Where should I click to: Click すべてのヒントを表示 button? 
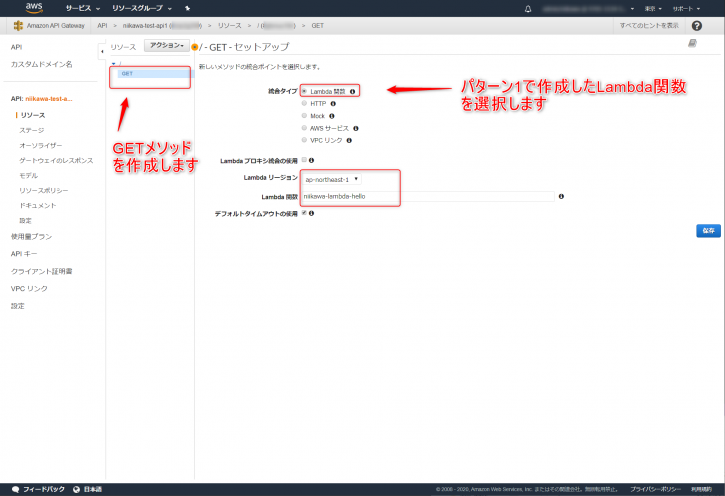(649, 25)
